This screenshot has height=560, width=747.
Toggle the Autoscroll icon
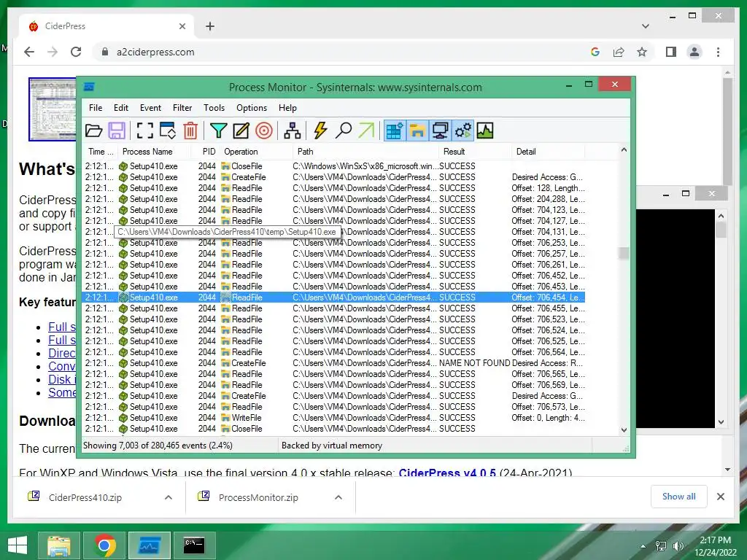168,131
